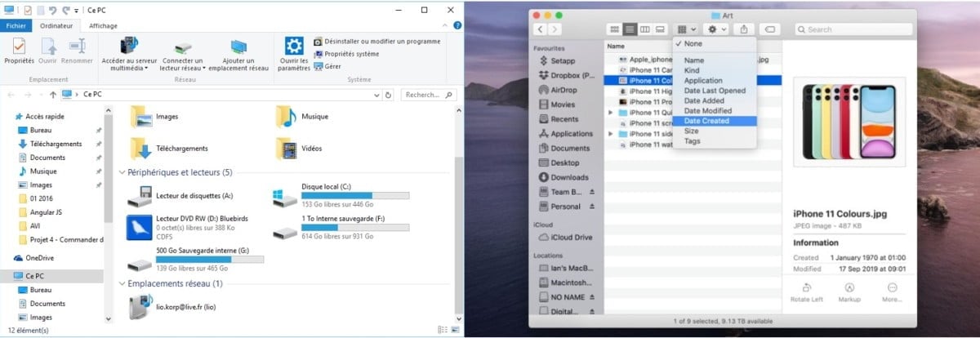Switch Finder to list view
Image resolution: width=980 pixels, height=338 pixels.
coord(630,29)
